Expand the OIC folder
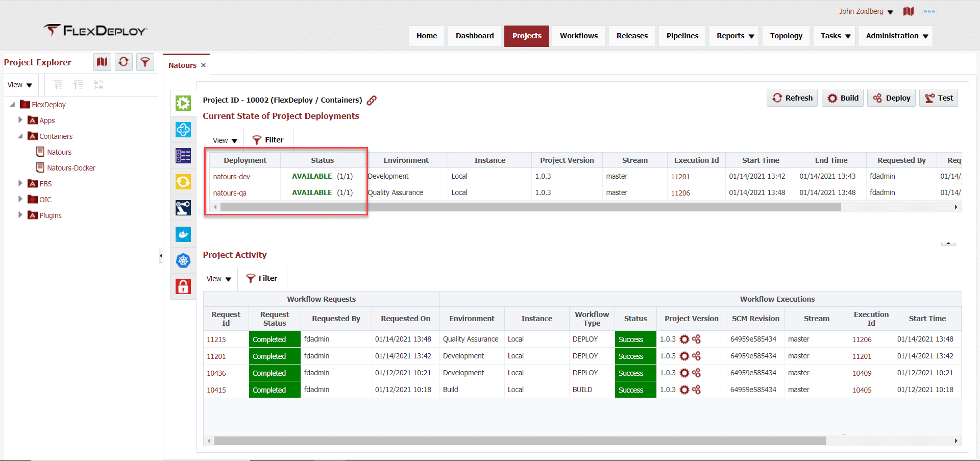Viewport: 980px width, 461px height. (20, 199)
